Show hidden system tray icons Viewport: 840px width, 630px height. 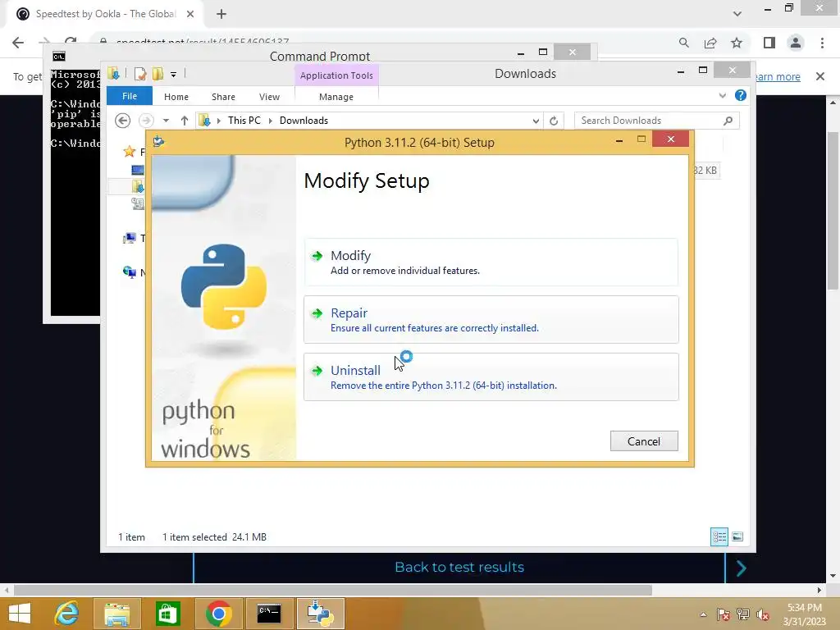[x=703, y=614]
